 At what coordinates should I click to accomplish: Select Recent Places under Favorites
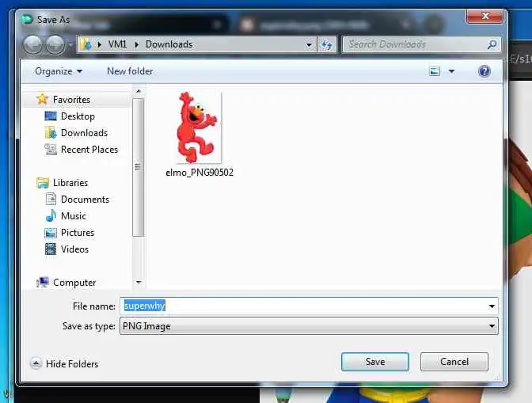(89, 150)
